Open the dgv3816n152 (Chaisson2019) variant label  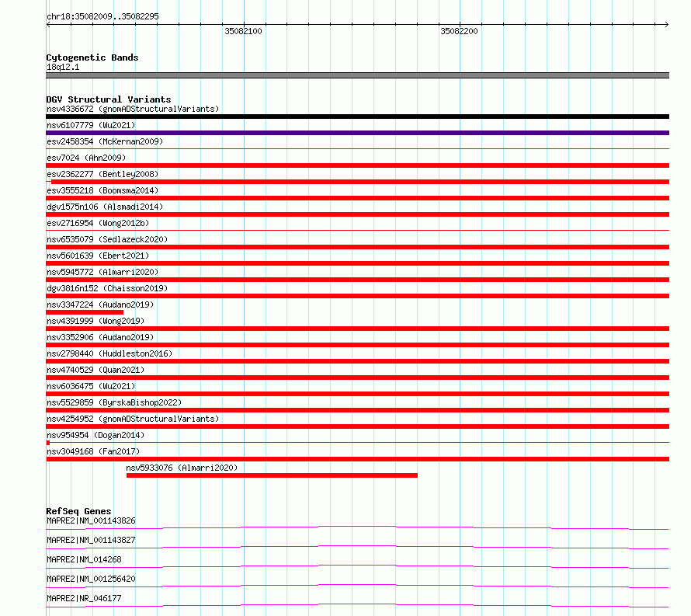pyautogui.click(x=107, y=288)
